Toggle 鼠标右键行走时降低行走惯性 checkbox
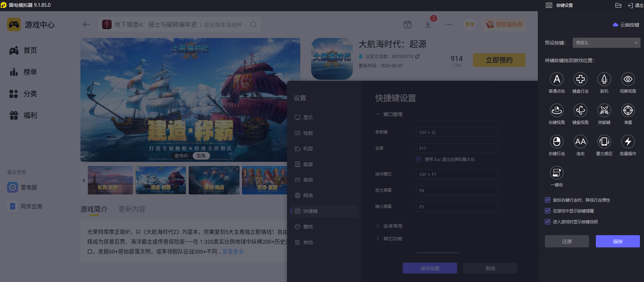Image resolution: width=644 pixels, height=282 pixels. click(x=548, y=200)
